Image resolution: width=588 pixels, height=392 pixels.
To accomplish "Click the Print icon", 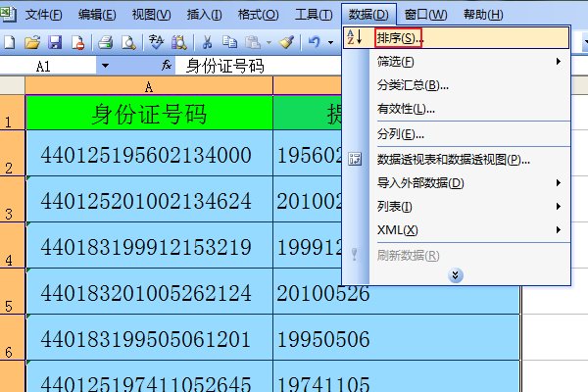I will [106, 42].
